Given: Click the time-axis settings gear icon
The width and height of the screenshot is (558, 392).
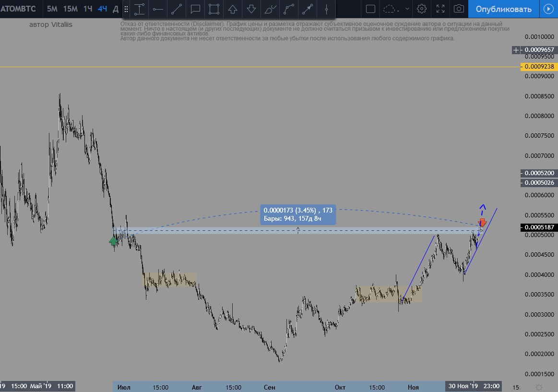Looking at the screenshot, I should tap(539, 387).
